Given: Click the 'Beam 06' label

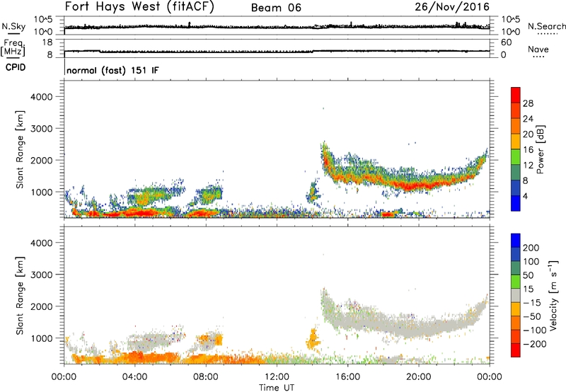Looking at the screenshot, I should pos(276,8).
